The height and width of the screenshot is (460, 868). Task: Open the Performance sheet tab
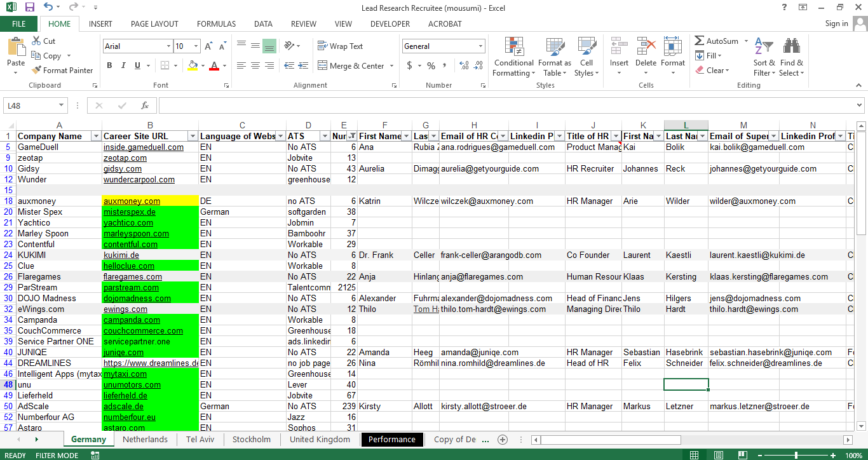pyautogui.click(x=392, y=439)
